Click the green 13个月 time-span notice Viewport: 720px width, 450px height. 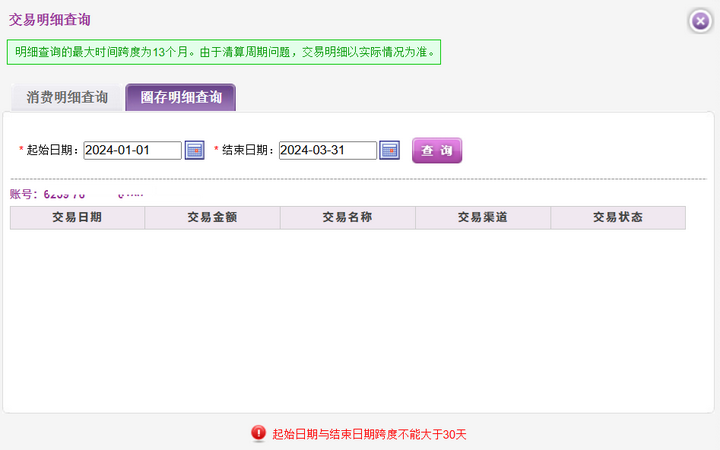click(225, 52)
